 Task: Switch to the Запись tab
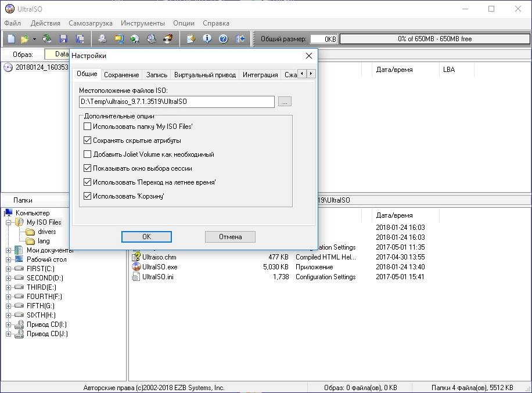157,75
